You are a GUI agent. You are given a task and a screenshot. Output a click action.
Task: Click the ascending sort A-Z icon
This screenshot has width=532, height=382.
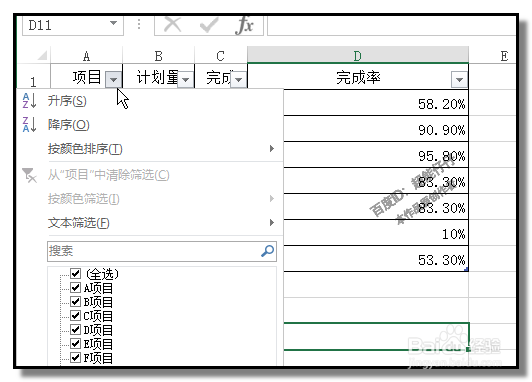pyautogui.click(x=29, y=101)
